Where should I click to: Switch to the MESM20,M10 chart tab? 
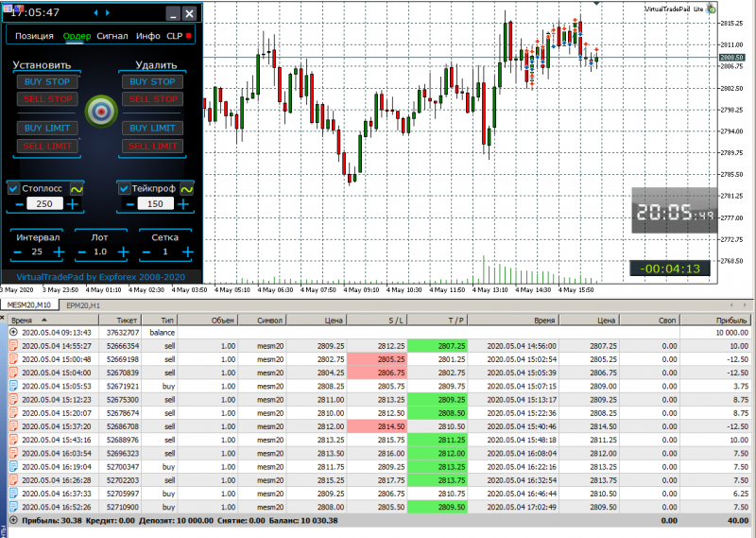pyautogui.click(x=29, y=305)
